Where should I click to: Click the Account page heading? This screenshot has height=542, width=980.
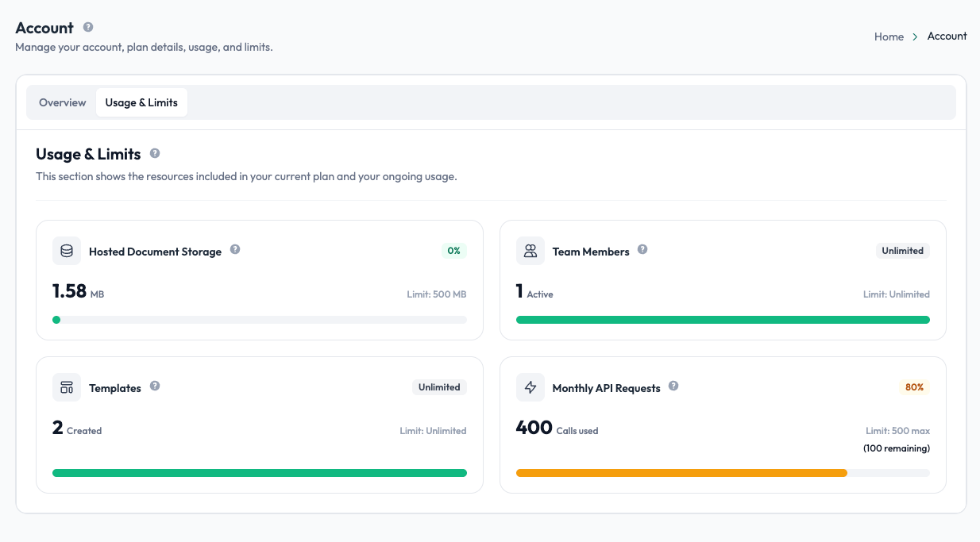point(44,28)
